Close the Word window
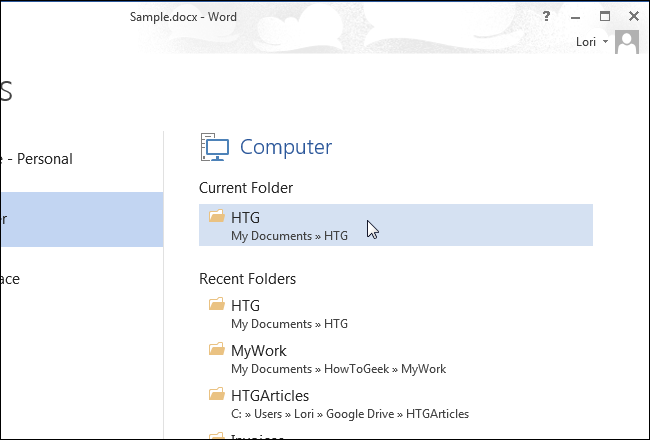650x440 pixels. click(633, 17)
